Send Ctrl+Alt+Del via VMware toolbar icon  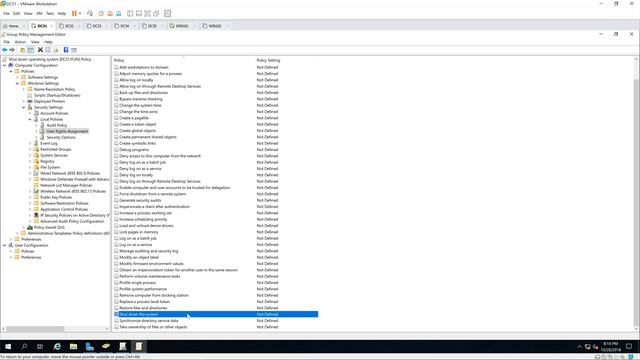click(90, 13)
